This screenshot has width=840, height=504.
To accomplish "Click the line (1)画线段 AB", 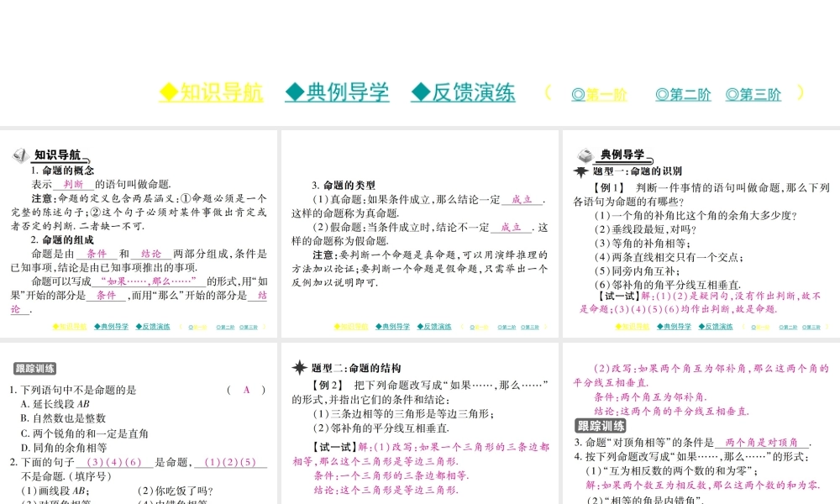I will click(x=55, y=491).
